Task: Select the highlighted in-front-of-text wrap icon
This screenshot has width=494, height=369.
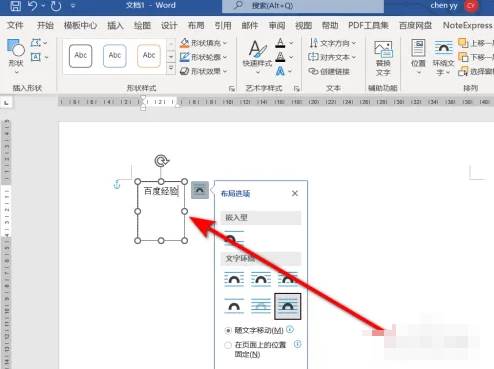Action: click(288, 306)
